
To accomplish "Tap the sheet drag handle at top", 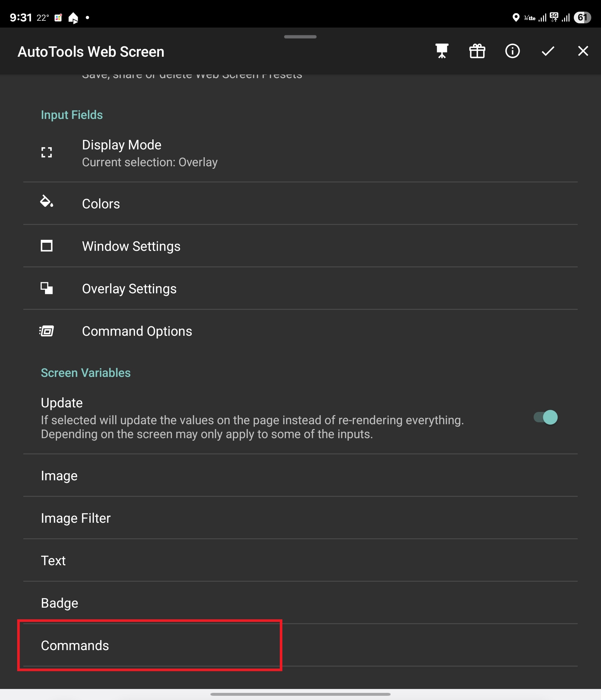I will (x=300, y=37).
